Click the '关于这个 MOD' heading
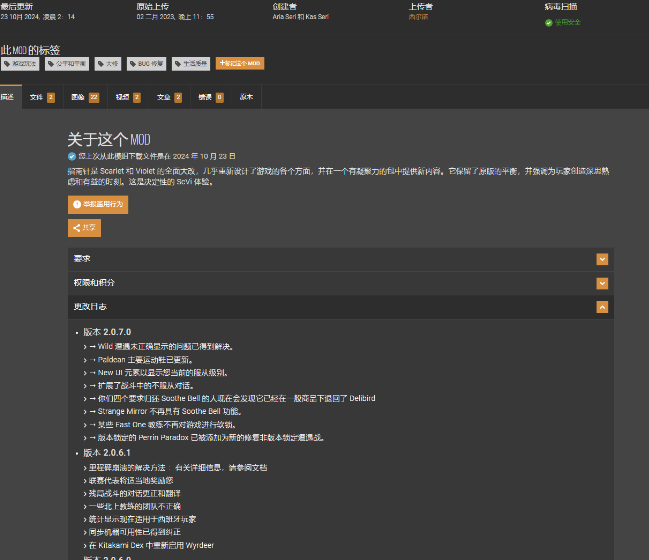The image size is (649, 560). coord(109,139)
